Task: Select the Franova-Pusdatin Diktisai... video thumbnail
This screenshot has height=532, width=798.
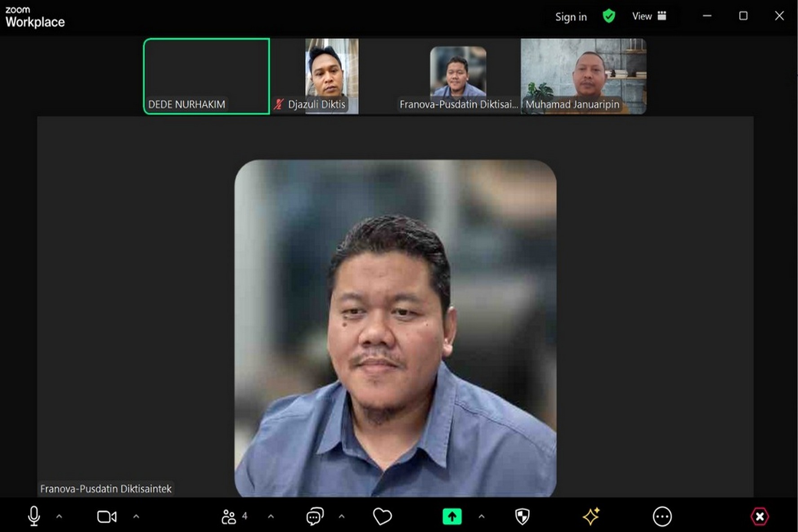Action: click(x=458, y=76)
